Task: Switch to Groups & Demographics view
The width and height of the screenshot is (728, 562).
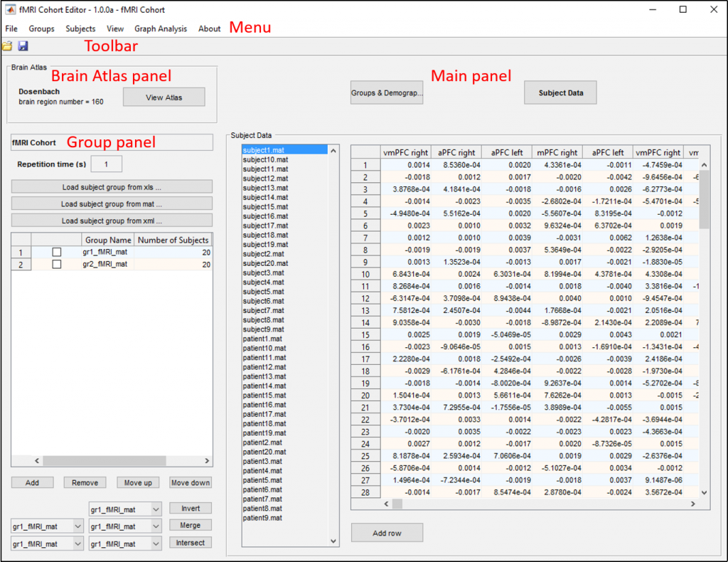Action: coord(387,92)
